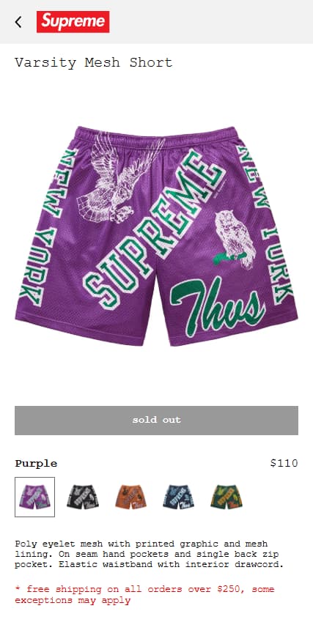Choose the black shorts color variant

click(x=83, y=497)
